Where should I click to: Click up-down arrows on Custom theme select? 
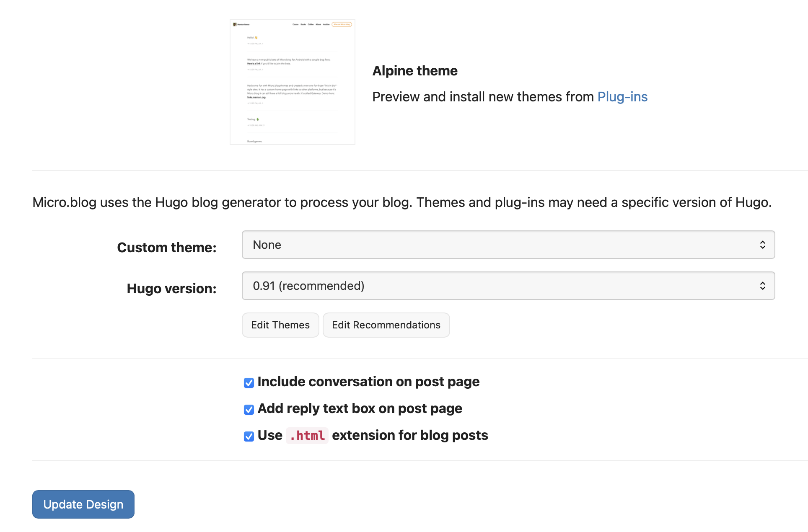[762, 245]
